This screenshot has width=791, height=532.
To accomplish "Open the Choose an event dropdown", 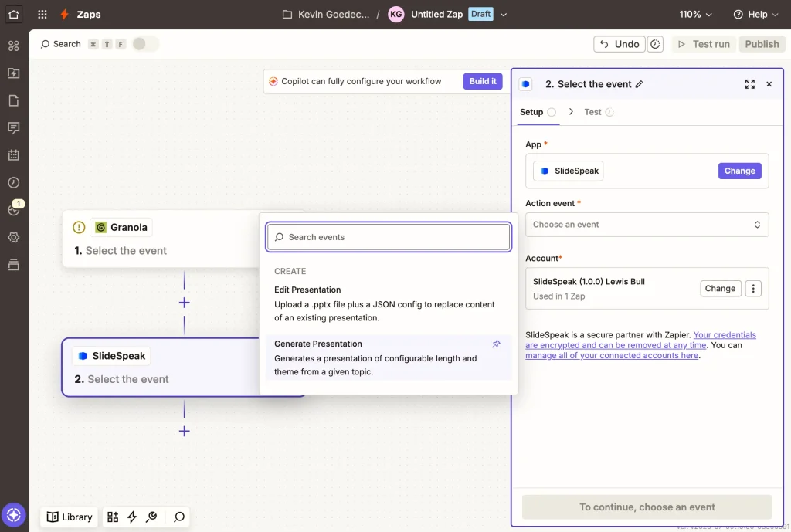I will (x=647, y=225).
